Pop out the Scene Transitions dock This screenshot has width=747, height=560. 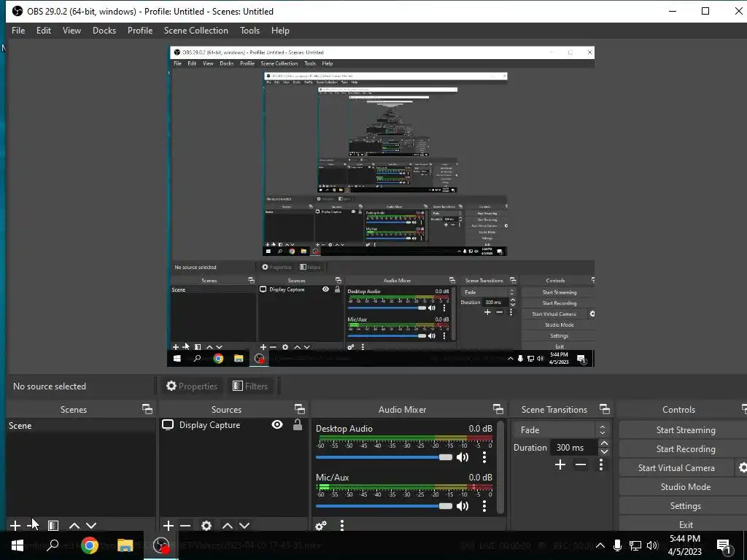point(605,409)
